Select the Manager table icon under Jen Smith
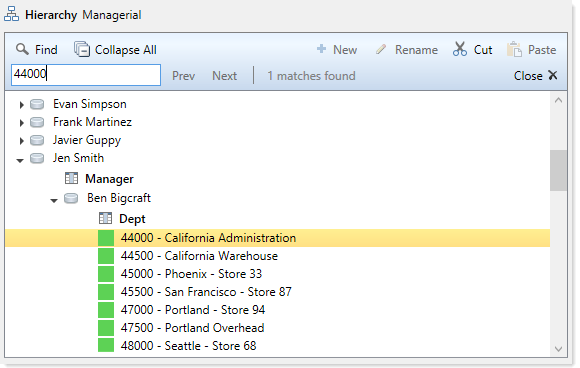 click(71, 178)
